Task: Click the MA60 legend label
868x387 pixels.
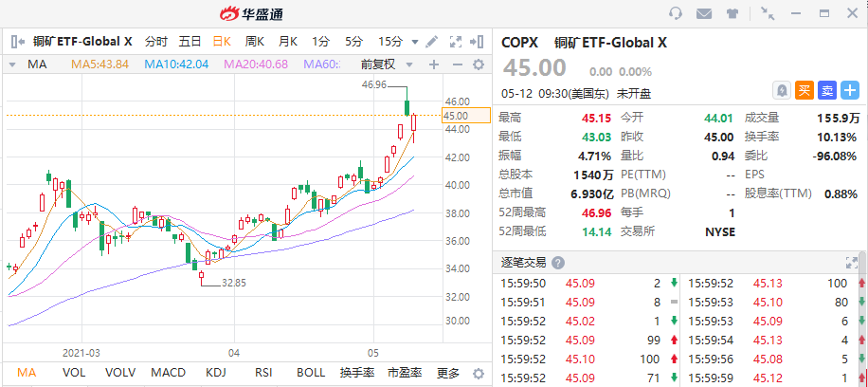Action: point(321,64)
